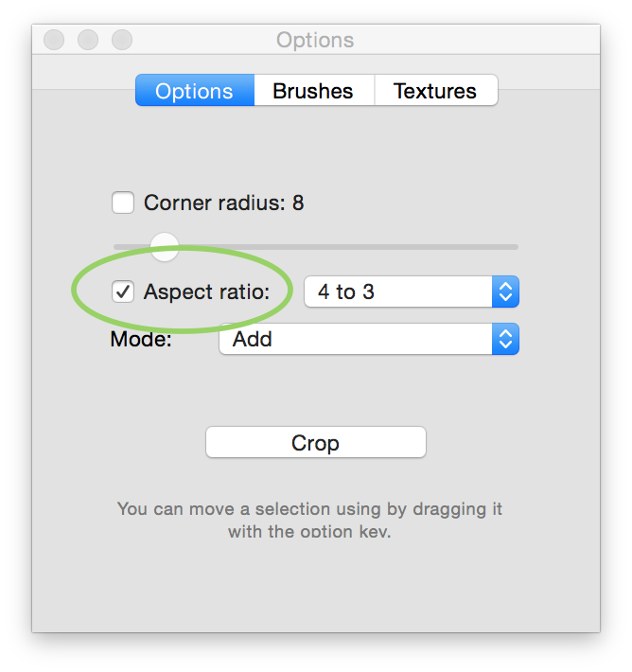Viewport: 632px width, 672px height.
Task: Click the Aspect ratio label text
Action: [x=206, y=292]
